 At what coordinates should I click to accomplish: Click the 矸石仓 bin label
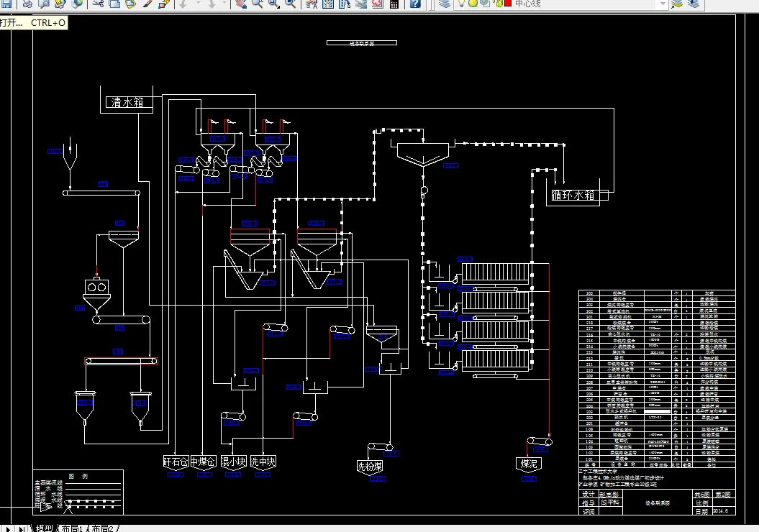coord(176,462)
